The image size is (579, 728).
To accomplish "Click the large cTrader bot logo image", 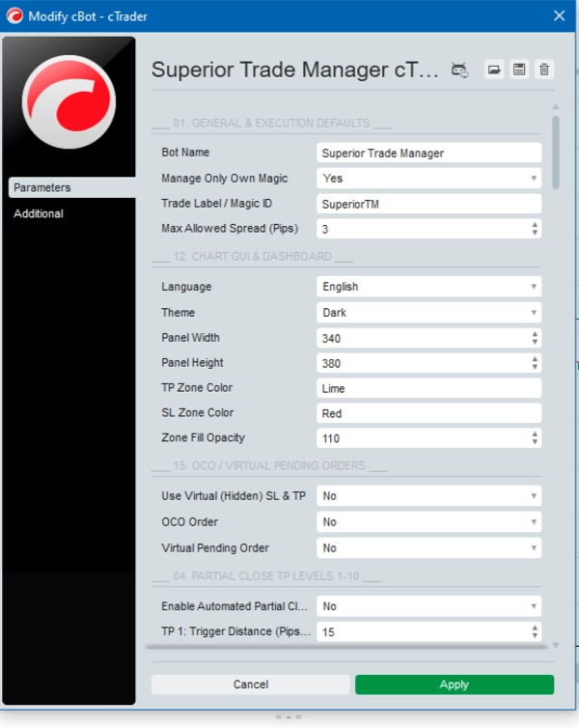I will (69, 102).
